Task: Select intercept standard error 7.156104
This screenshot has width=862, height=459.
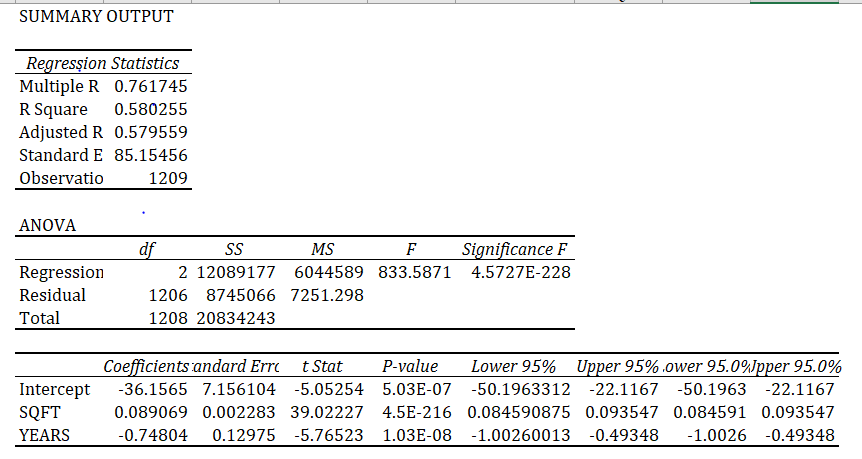Action: click(239, 390)
